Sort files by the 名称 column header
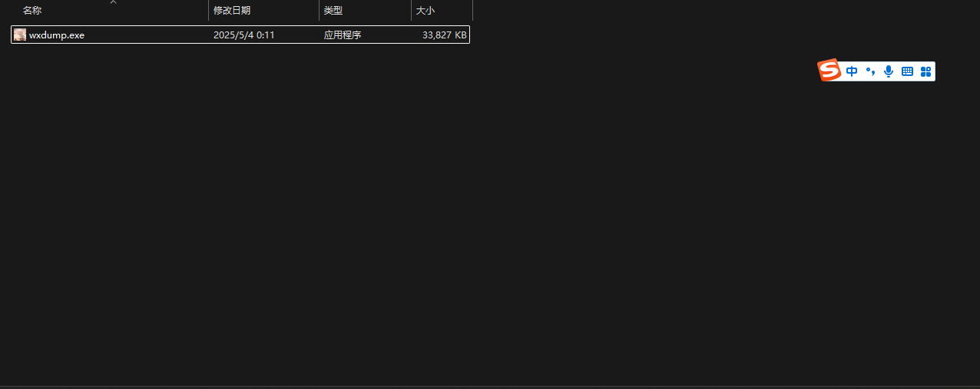Viewport: 980px width, 389px height. tap(32, 11)
